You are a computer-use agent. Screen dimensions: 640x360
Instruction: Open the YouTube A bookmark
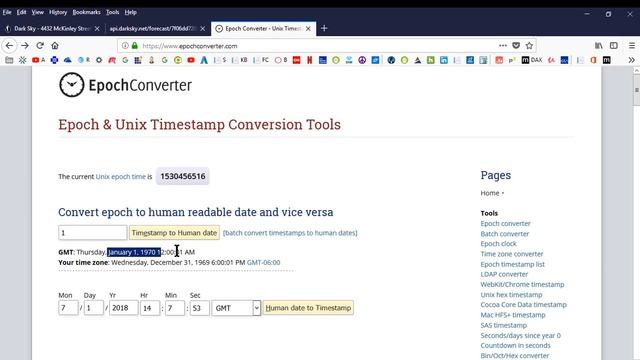click(x=38, y=60)
